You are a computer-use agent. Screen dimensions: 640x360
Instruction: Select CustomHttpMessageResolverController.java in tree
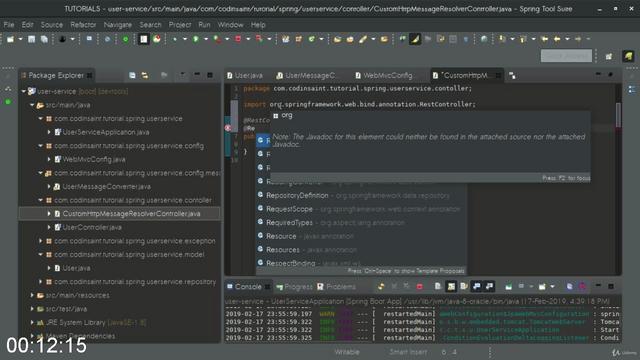click(131, 214)
